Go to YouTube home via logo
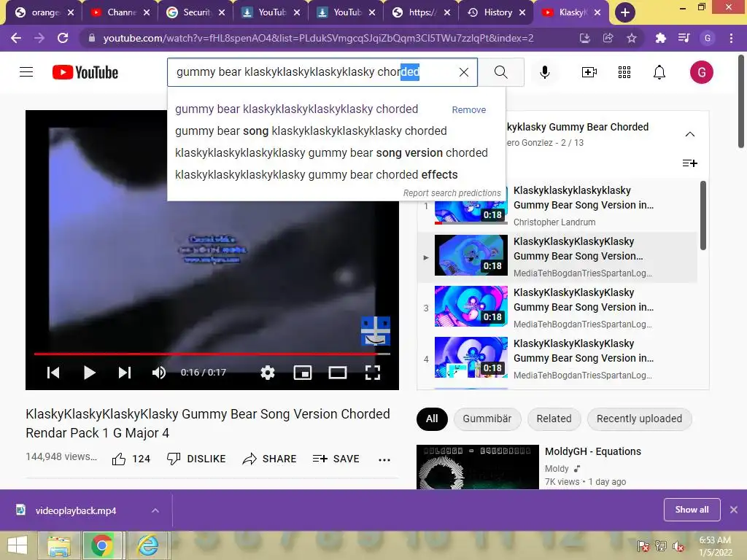The image size is (747, 560). pyautogui.click(x=85, y=72)
